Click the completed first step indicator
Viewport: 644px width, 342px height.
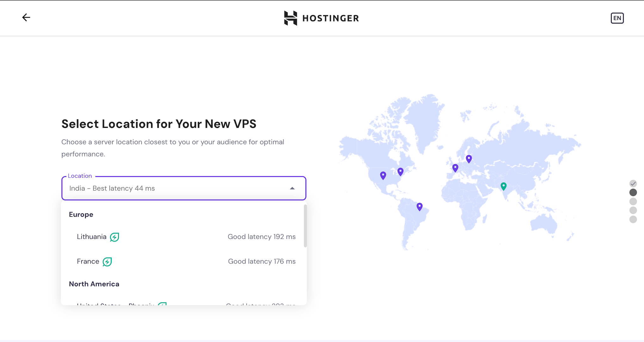[x=633, y=183]
